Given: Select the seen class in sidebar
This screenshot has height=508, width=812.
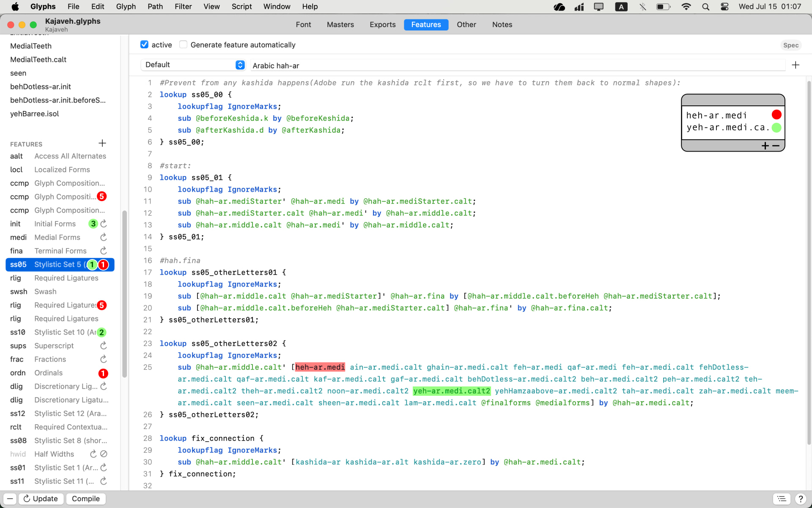Looking at the screenshot, I should tap(18, 73).
